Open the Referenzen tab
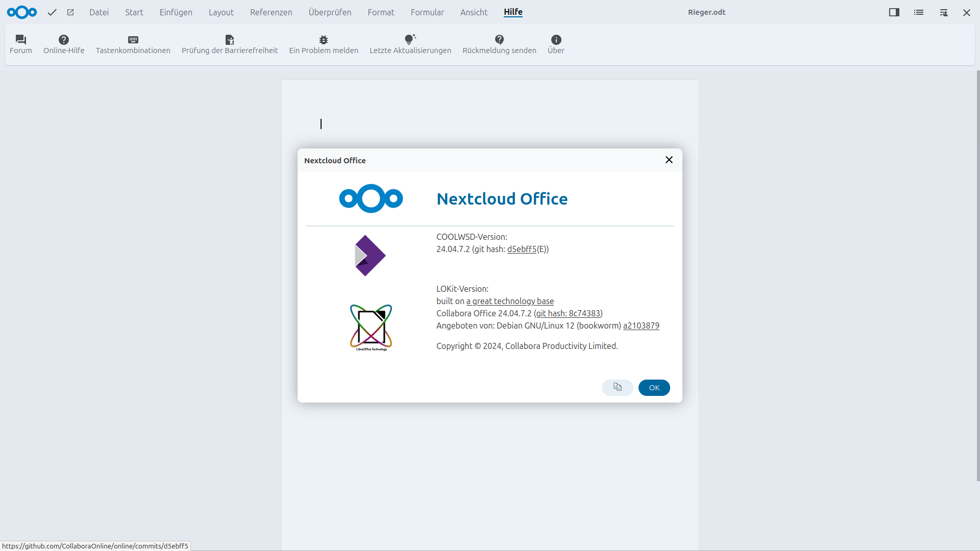Image resolution: width=980 pixels, height=551 pixels. [271, 12]
